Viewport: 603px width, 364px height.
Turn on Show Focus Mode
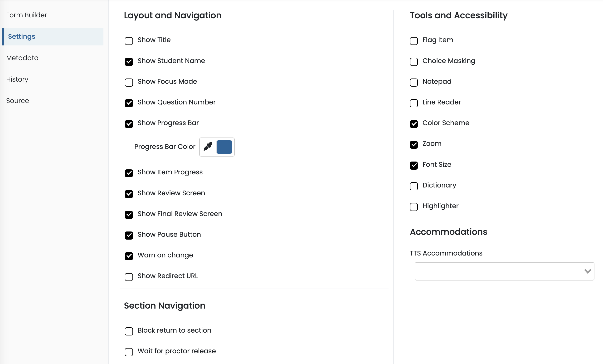click(129, 83)
